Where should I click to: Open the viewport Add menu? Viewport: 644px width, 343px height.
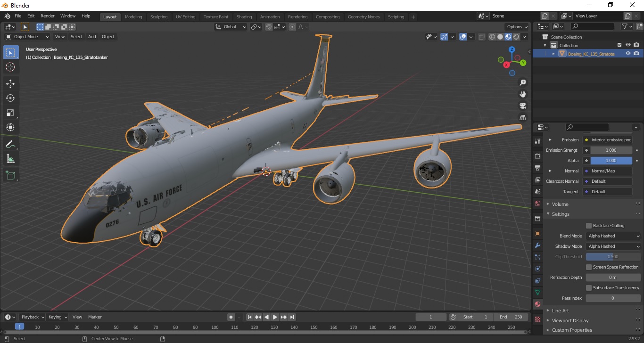click(92, 37)
